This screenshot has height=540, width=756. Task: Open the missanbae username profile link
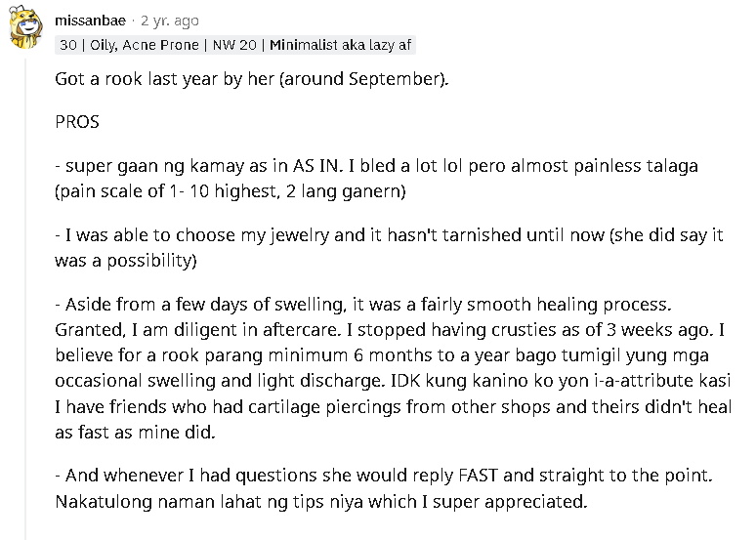(x=90, y=21)
